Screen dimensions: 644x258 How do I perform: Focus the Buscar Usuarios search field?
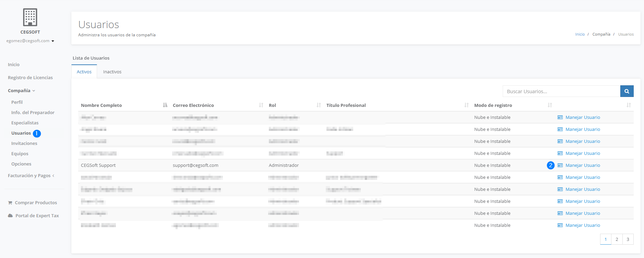561,91
